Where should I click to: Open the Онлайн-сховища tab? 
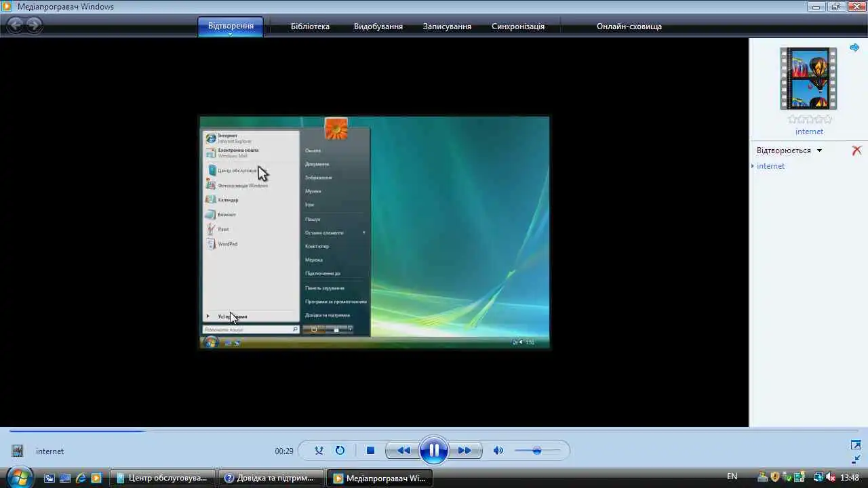[x=629, y=26]
